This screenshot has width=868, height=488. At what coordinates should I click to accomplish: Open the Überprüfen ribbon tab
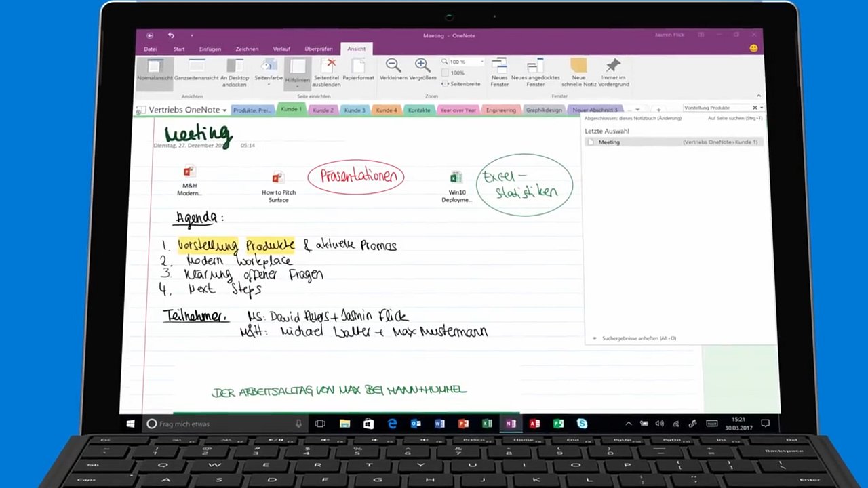(x=319, y=49)
